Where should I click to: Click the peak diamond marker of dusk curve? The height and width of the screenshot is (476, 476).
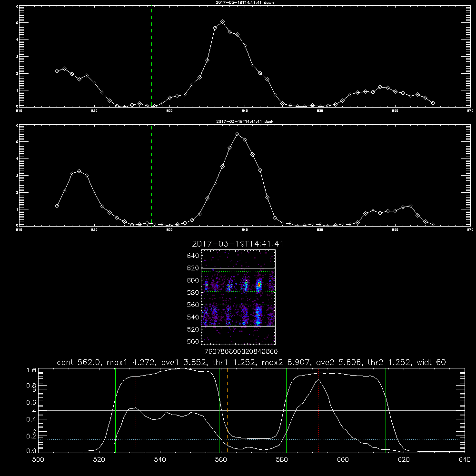click(238, 134)
